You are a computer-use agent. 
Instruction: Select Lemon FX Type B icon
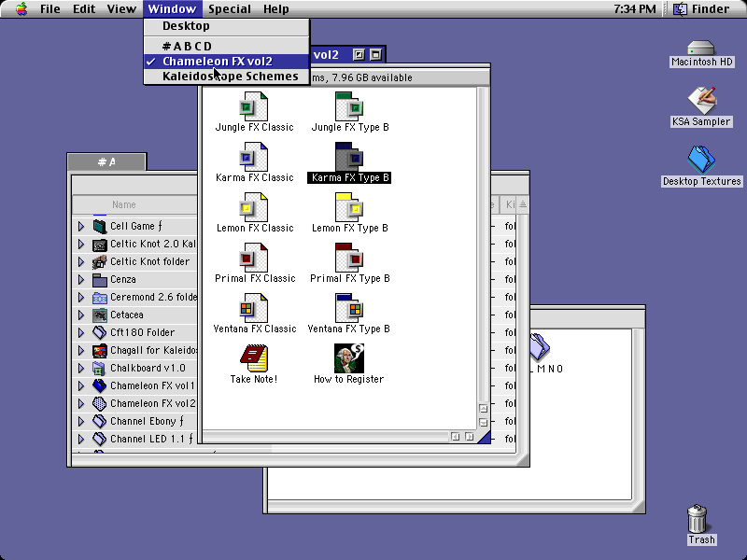pyautogui.click(x=349, y=207)
